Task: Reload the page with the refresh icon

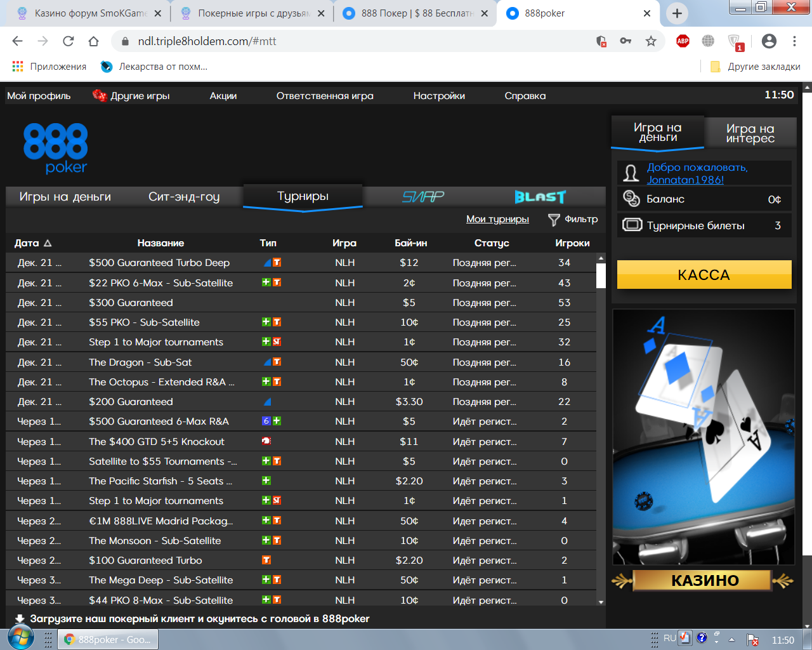Action: [69, 41]
